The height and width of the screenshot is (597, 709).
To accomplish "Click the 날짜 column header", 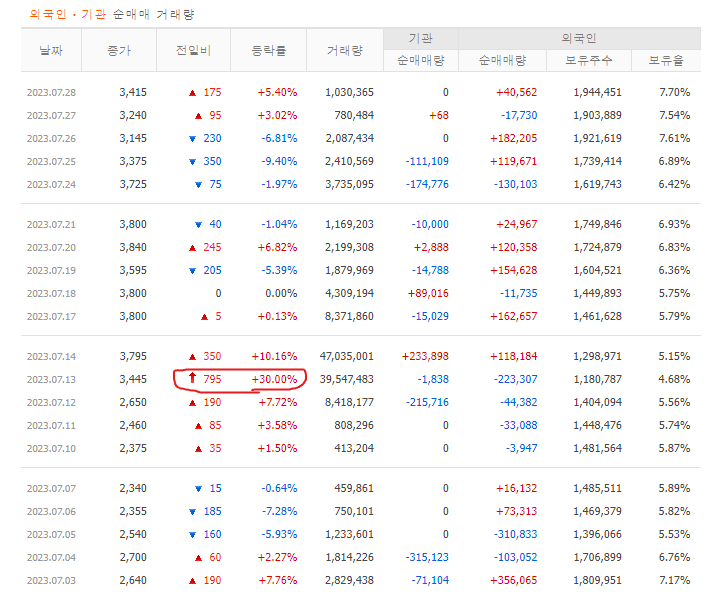I will [x=51, y=50].
